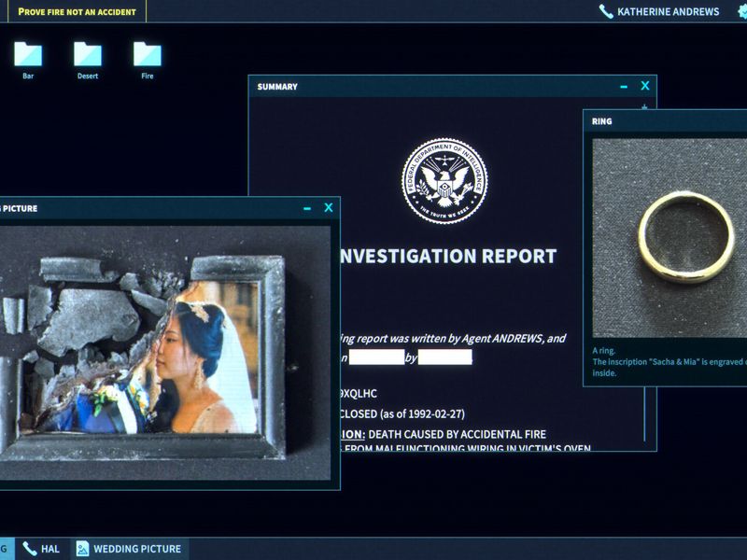Click the redacted box after the word 'by'
Viewport: 747px width, 560px height.
tap(445, 357)
